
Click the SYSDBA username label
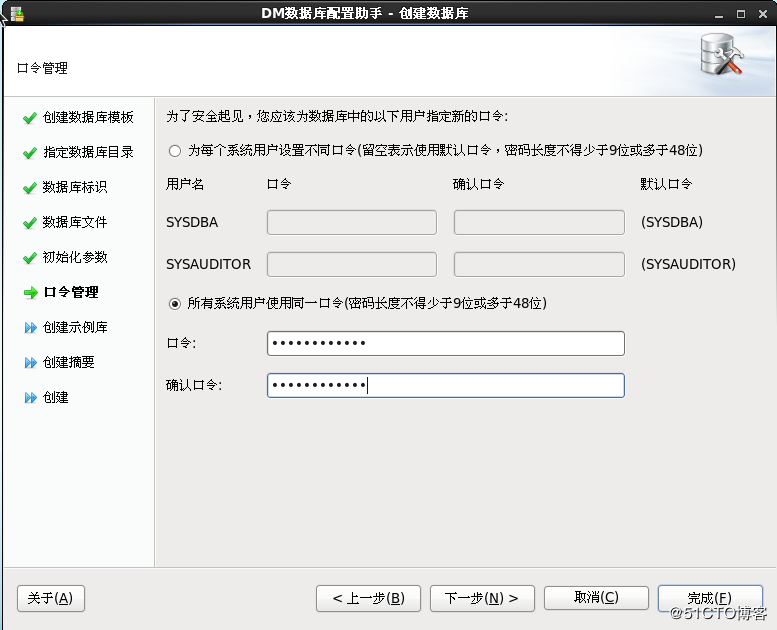[192, 222]
